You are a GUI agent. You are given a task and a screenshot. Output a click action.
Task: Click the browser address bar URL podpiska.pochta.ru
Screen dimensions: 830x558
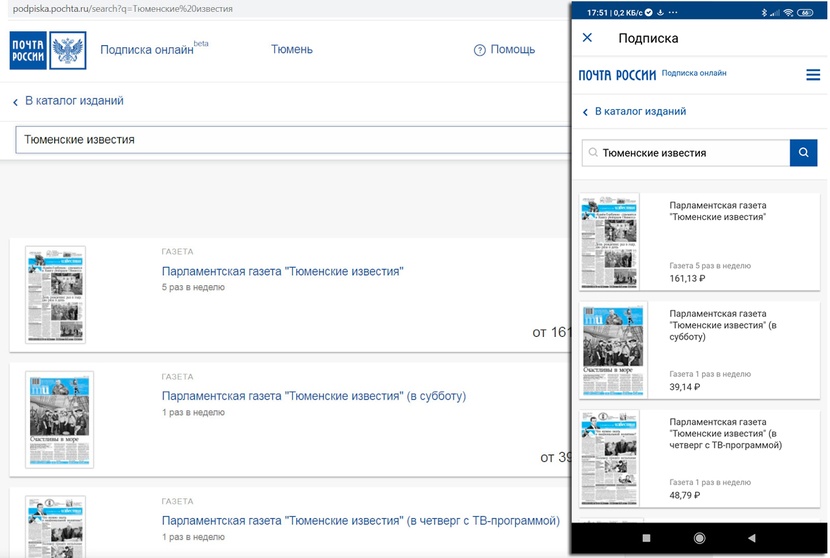[x=122, y=9]
